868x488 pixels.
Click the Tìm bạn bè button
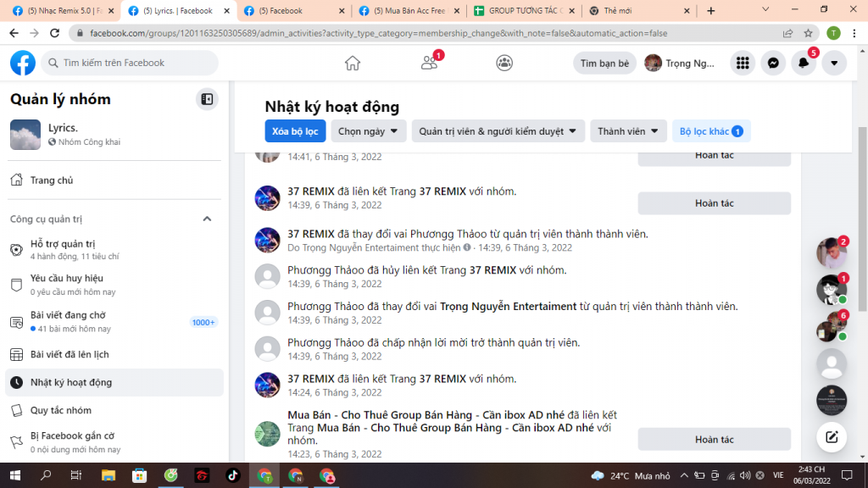[x=604, y=64]
